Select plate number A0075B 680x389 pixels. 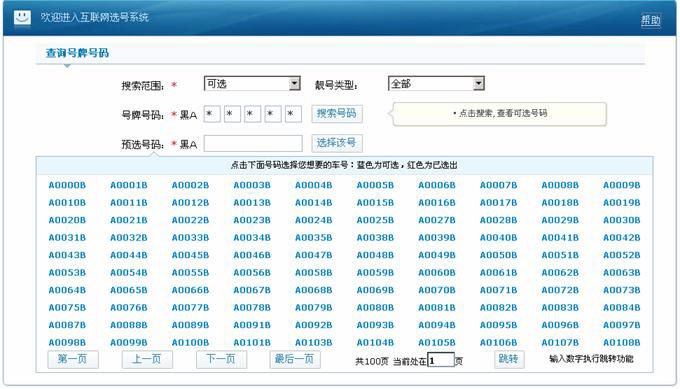pos(67,307)
